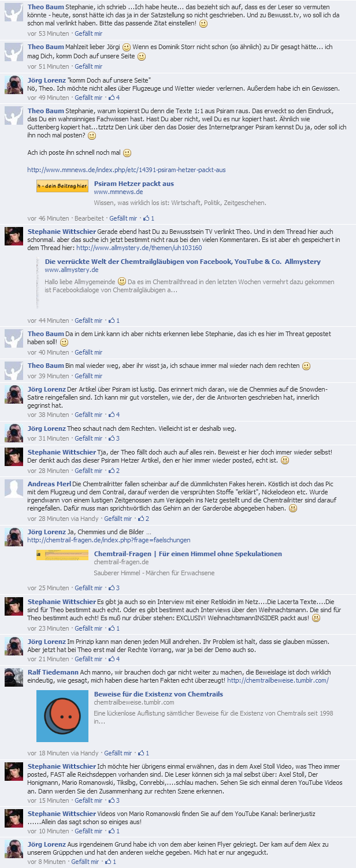
Task: Open Ralf Tiedemann's profile picture
Action: 14,677
